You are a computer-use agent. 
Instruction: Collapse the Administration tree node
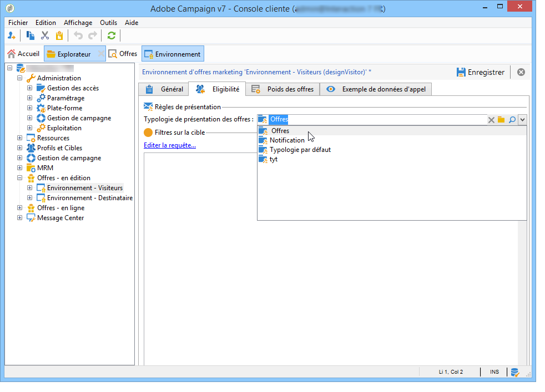pyautogui.click(x=20, y=78)
